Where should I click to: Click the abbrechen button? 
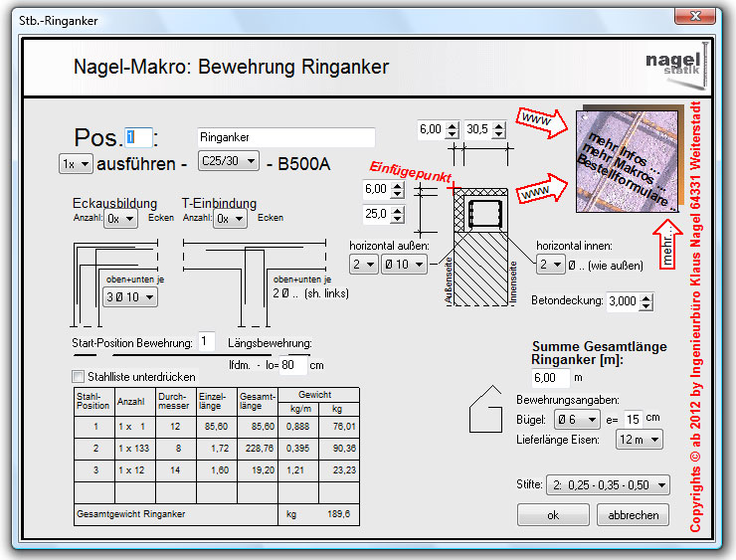(x=633, y=515)
